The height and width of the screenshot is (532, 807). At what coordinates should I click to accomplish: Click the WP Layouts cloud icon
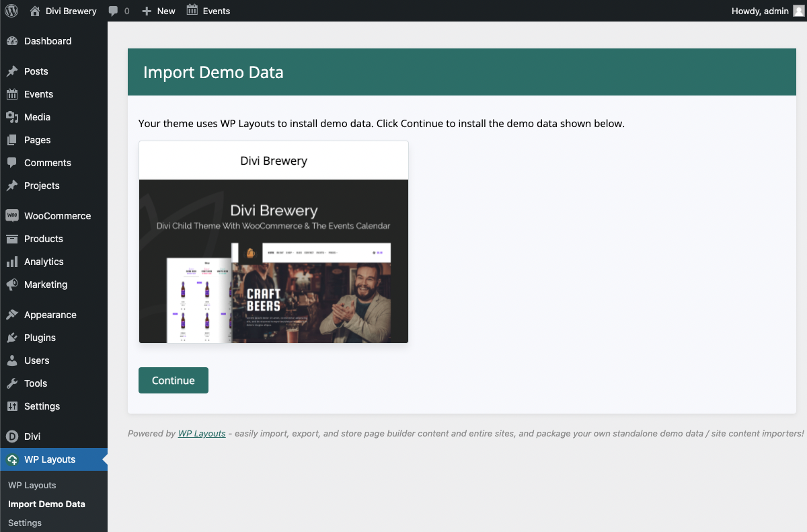coord(12,459)
